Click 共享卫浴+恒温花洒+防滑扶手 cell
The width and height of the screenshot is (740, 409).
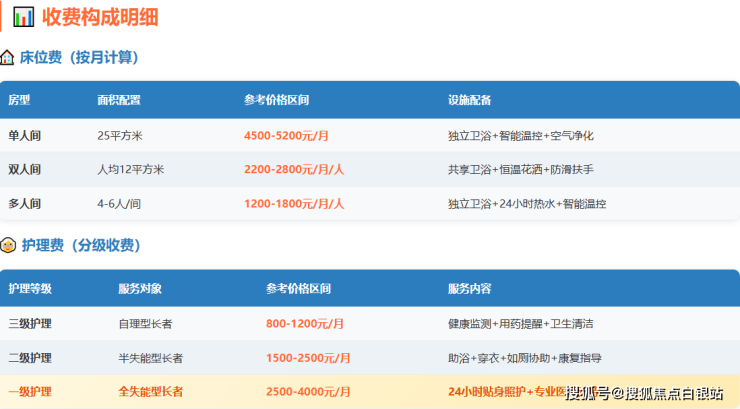[x=521, y=169]
